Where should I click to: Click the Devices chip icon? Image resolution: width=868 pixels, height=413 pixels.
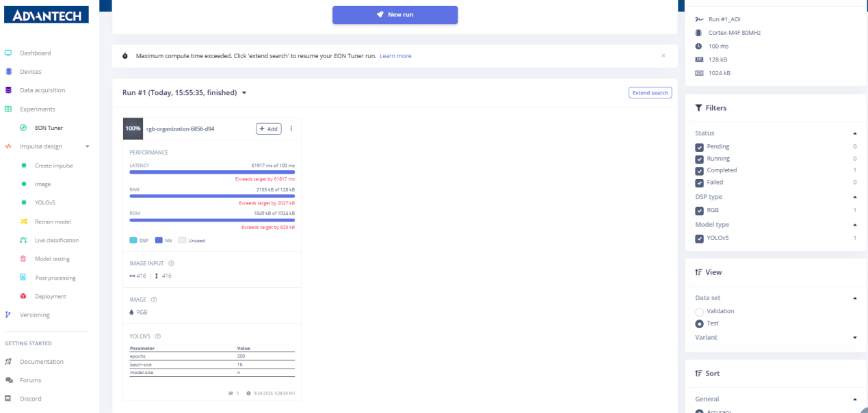pyautogui.click(x=9, y=71)
